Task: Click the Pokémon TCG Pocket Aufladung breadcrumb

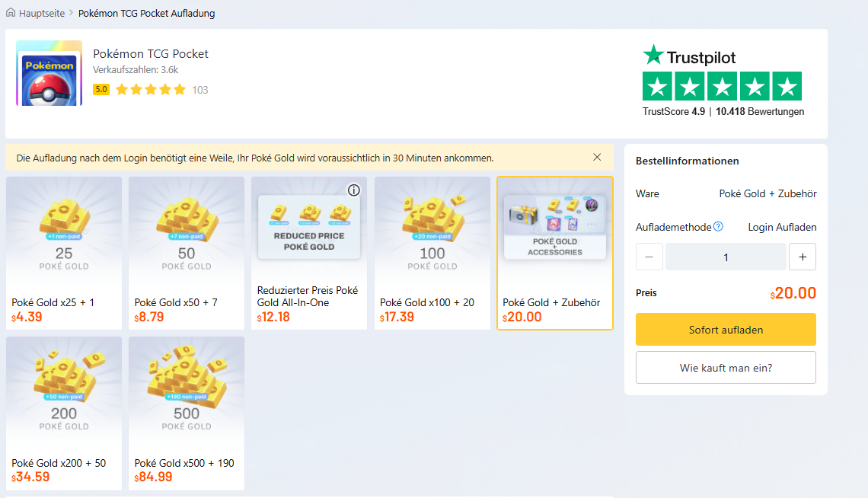Action: (x=147, y=13)
